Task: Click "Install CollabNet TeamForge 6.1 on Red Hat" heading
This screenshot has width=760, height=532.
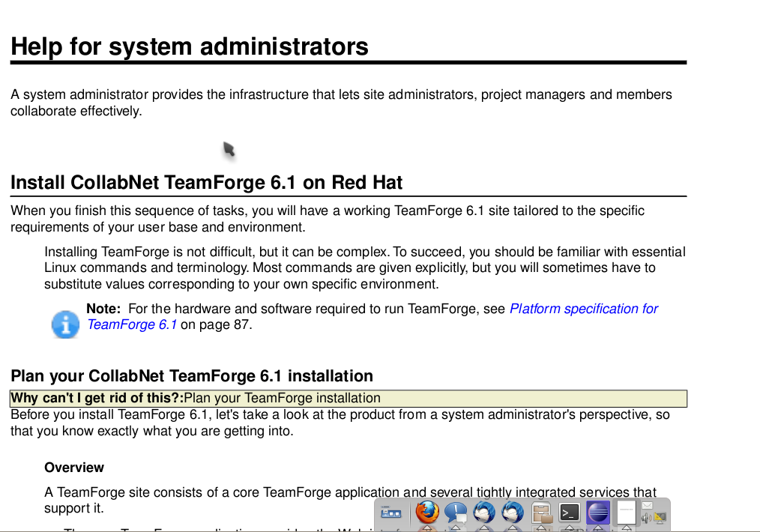Action: tap(206, 183)
